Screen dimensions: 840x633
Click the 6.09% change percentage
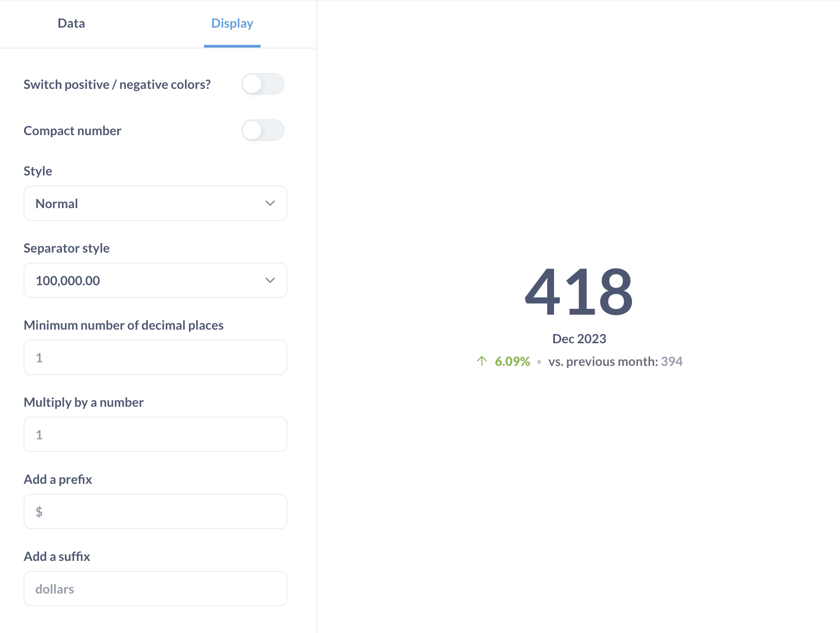coord(512,361)
